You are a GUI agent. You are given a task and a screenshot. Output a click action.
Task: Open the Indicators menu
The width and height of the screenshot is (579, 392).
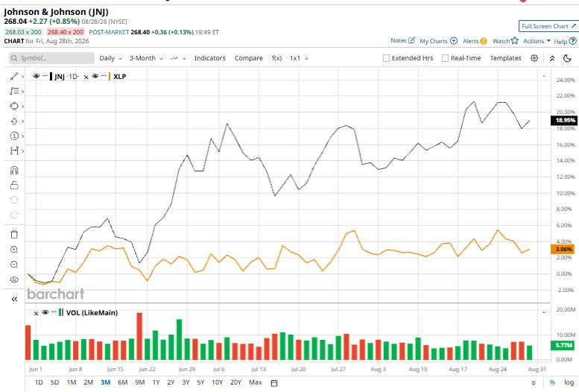(209, 58)
